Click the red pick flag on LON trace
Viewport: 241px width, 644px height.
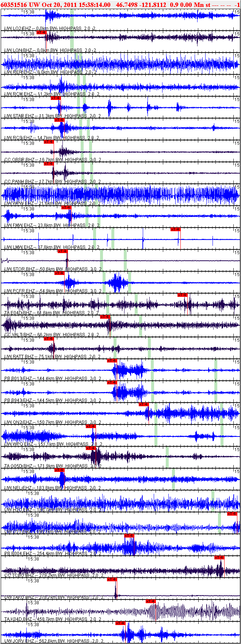tap(42, 32)
